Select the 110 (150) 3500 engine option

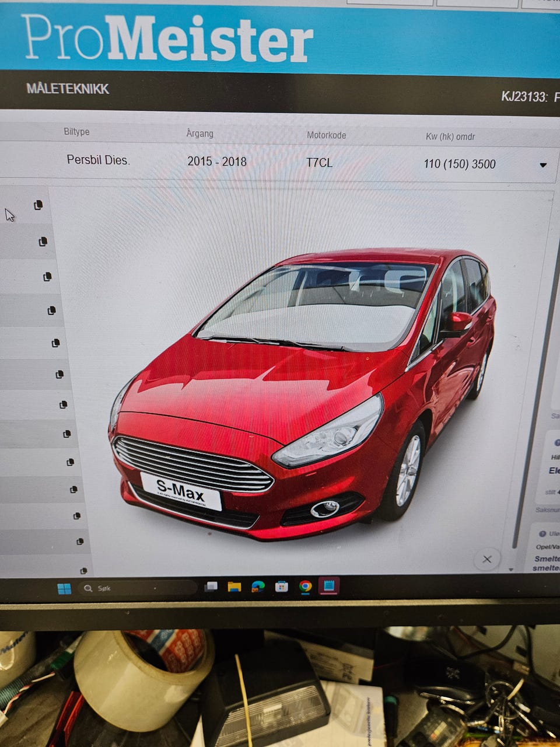pos(460,164)
